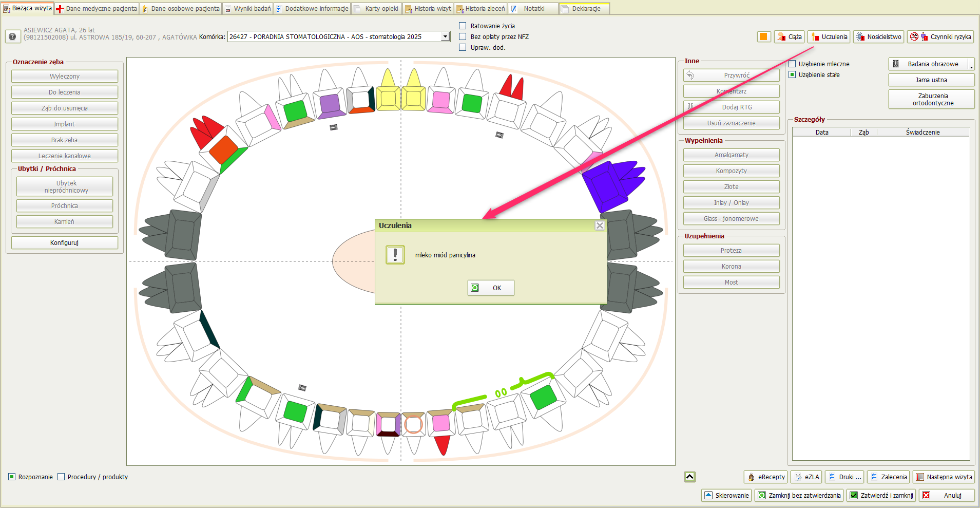980x508 pixels.
Task: Toggle the Uzębienie mleczne option
Action: pos(792,64)
